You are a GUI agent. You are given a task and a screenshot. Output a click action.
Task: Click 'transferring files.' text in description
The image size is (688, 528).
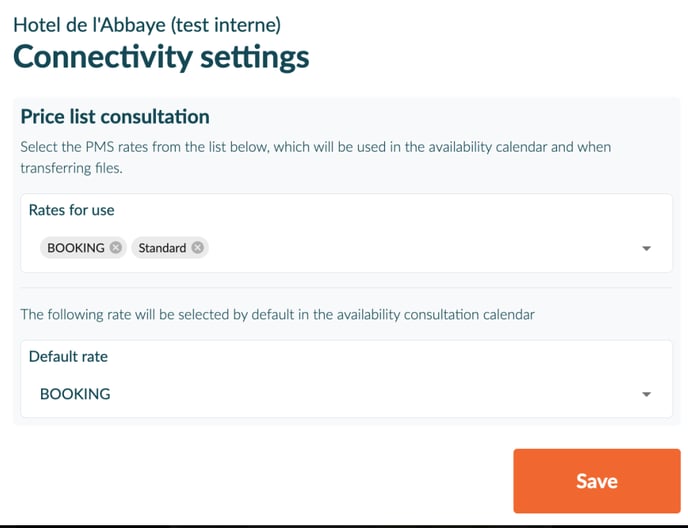pyautogui.click(x=69, y=169)
